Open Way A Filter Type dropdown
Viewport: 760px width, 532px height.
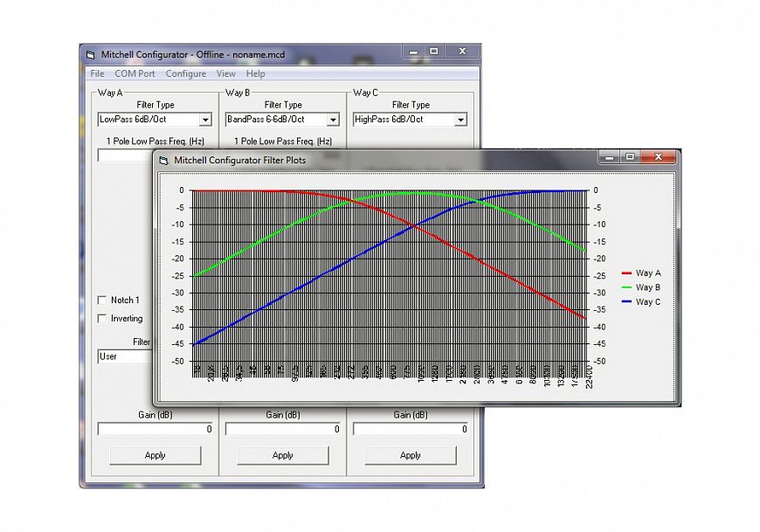coord(205,120)
